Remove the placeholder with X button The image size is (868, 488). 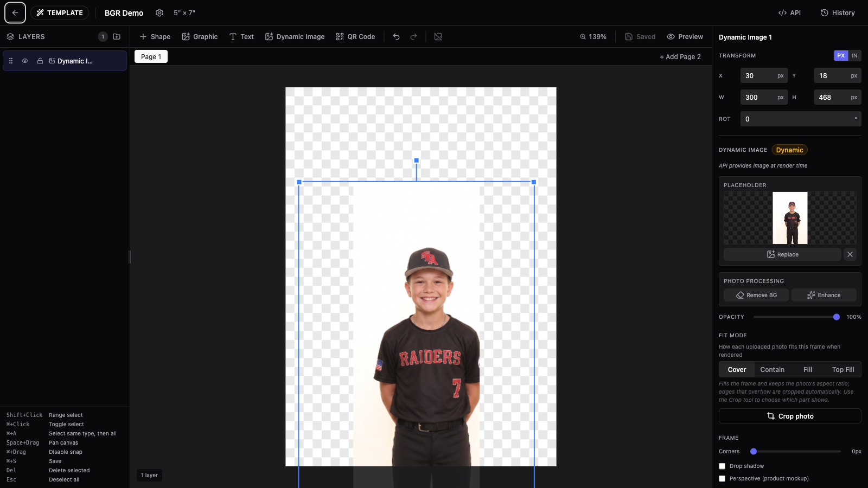pos(850,254)
